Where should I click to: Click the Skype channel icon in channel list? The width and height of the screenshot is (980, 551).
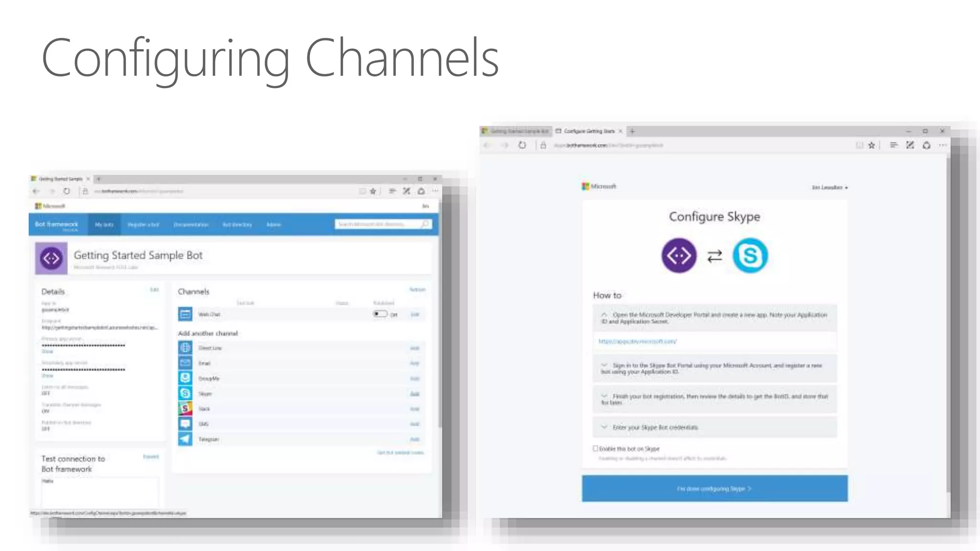(x=185, y=393)
